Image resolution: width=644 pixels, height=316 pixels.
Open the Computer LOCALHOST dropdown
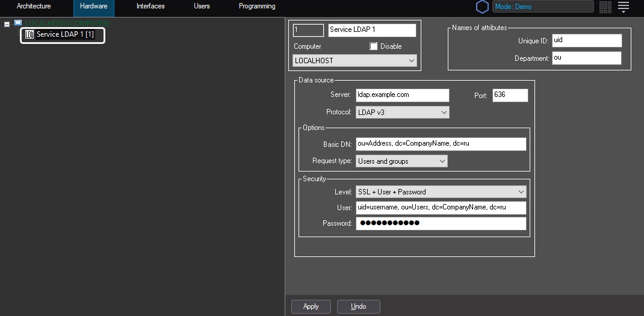pyautogui.click(x=412, y=61)
